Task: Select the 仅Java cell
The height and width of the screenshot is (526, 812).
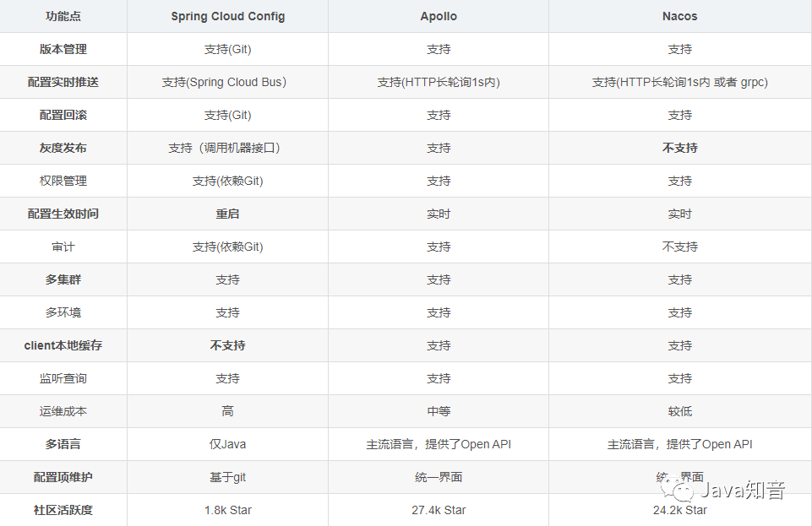Action: [x=228, y=444]
